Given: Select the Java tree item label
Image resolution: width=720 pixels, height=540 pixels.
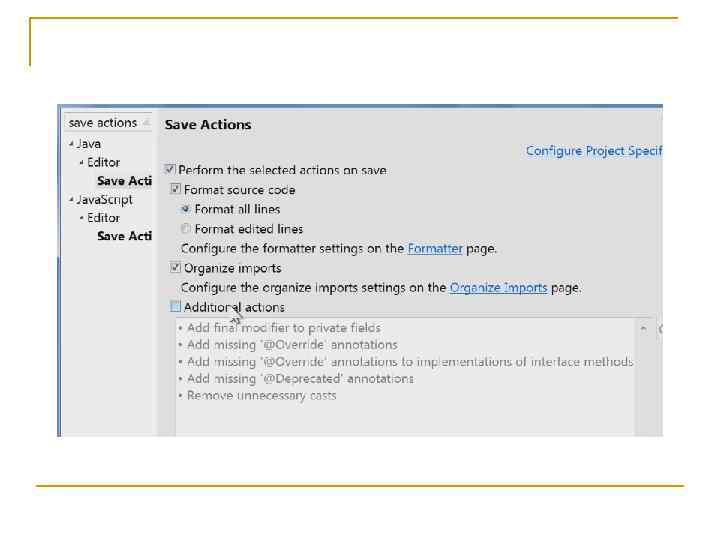Looking at the screenshot, I should pos(89,144).
